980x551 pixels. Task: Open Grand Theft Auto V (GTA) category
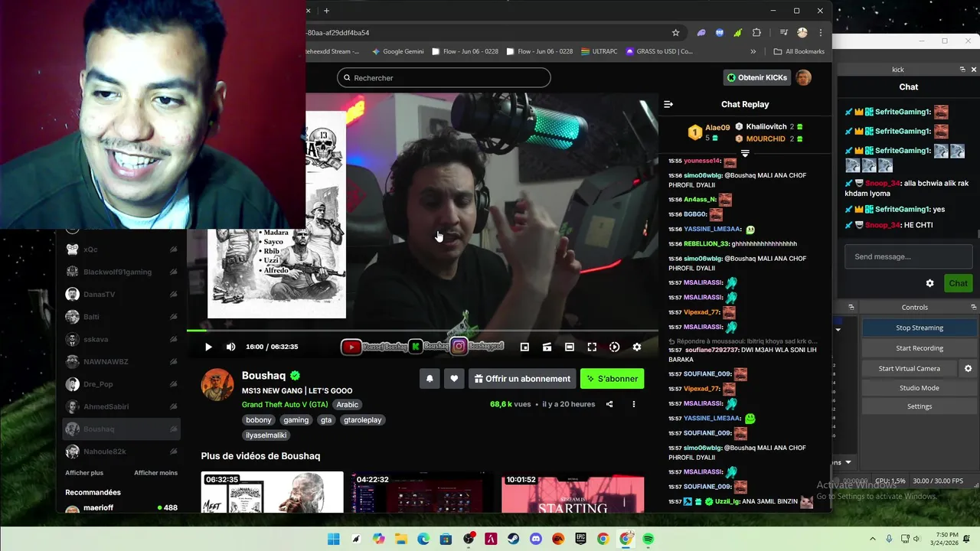coord(285,405)
